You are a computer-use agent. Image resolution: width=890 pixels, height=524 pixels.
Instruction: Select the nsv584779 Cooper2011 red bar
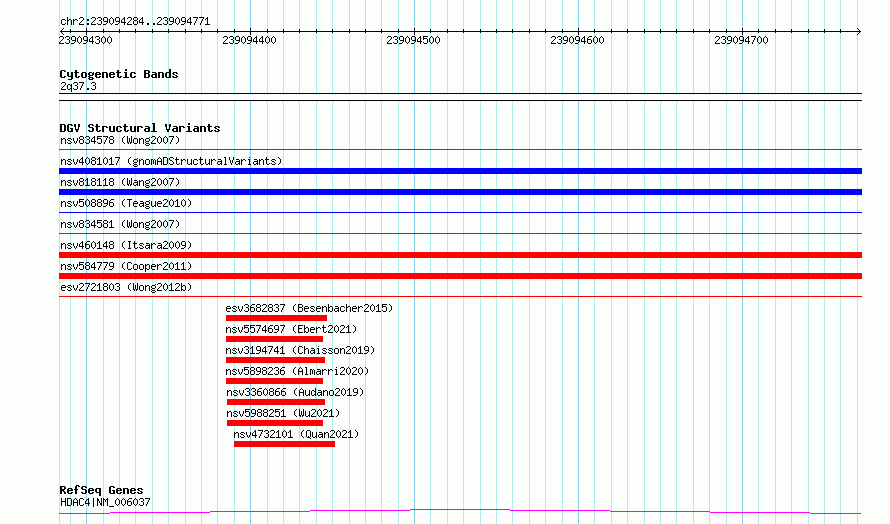click(x=460, y=276)
